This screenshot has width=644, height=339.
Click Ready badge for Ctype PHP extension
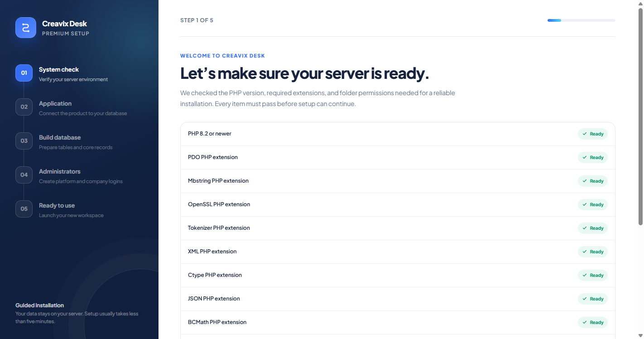[x=593, y=275]
